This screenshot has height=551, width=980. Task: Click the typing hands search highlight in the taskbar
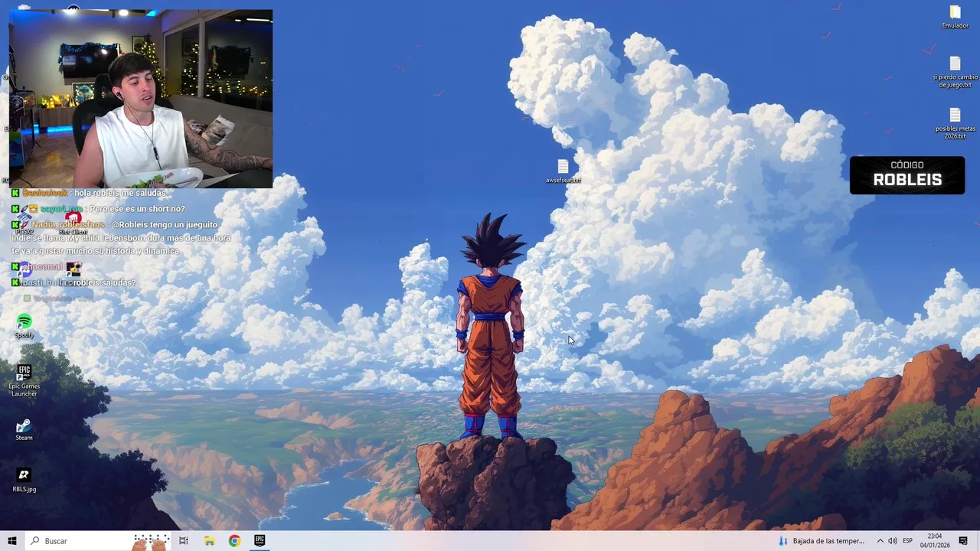point(151,541)
